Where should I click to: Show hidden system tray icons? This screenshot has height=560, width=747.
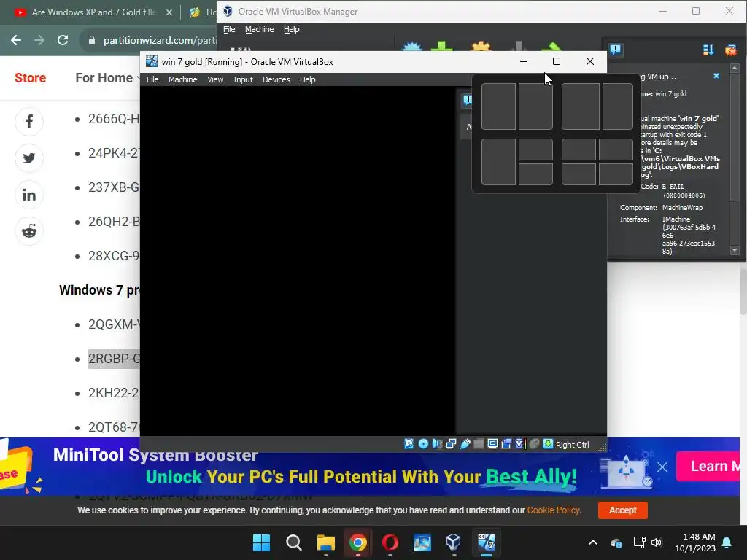[x=592, y=542]
